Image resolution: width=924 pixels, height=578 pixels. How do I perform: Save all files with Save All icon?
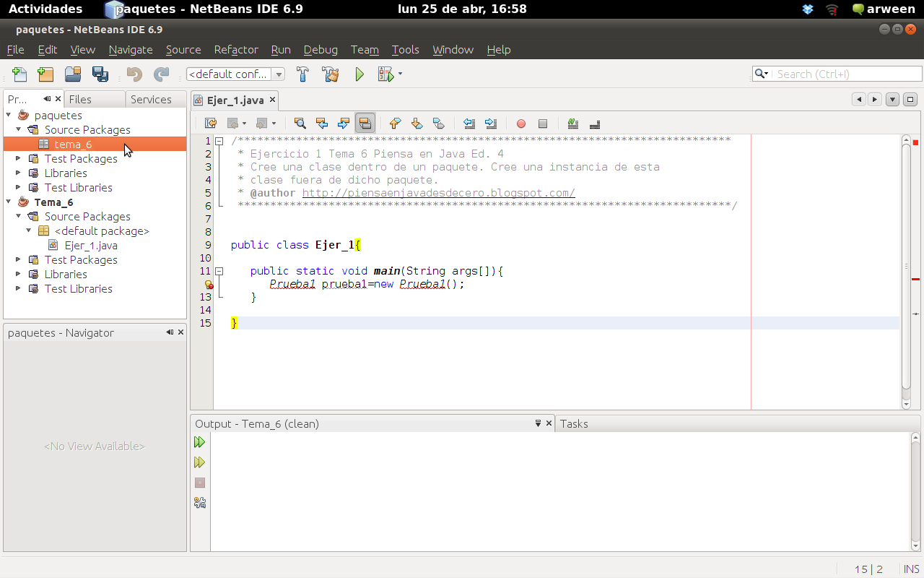pos(100,74)
